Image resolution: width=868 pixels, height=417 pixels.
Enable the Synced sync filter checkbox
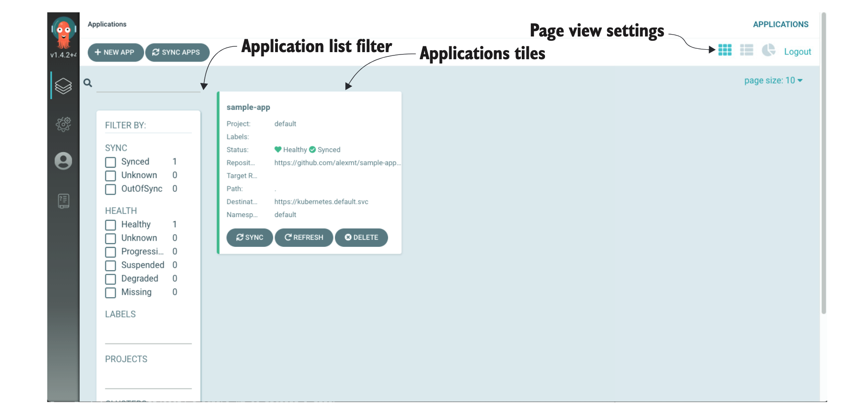[x=111, y=163]
